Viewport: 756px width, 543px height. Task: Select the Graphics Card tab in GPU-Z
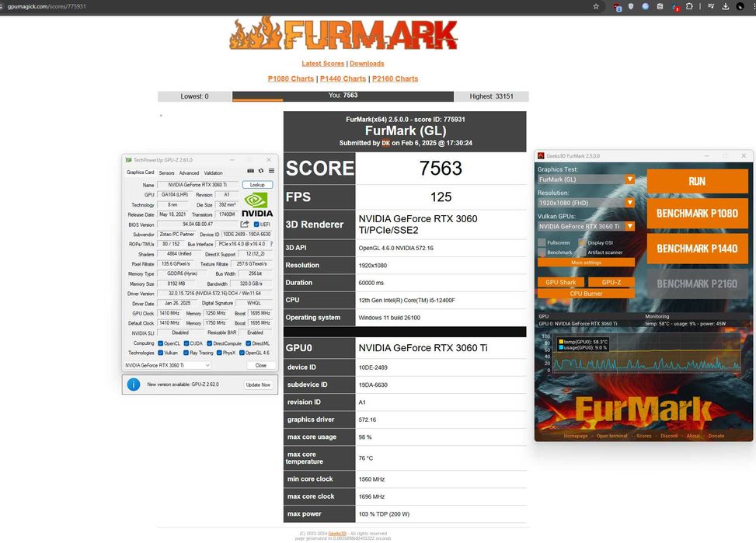tap(141, 172)
